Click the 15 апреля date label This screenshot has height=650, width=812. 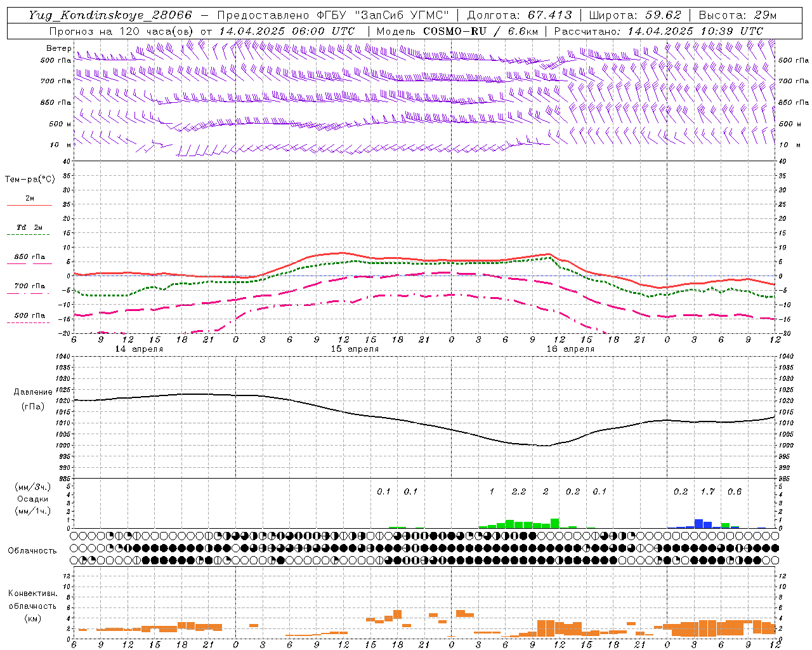[355, 349]
